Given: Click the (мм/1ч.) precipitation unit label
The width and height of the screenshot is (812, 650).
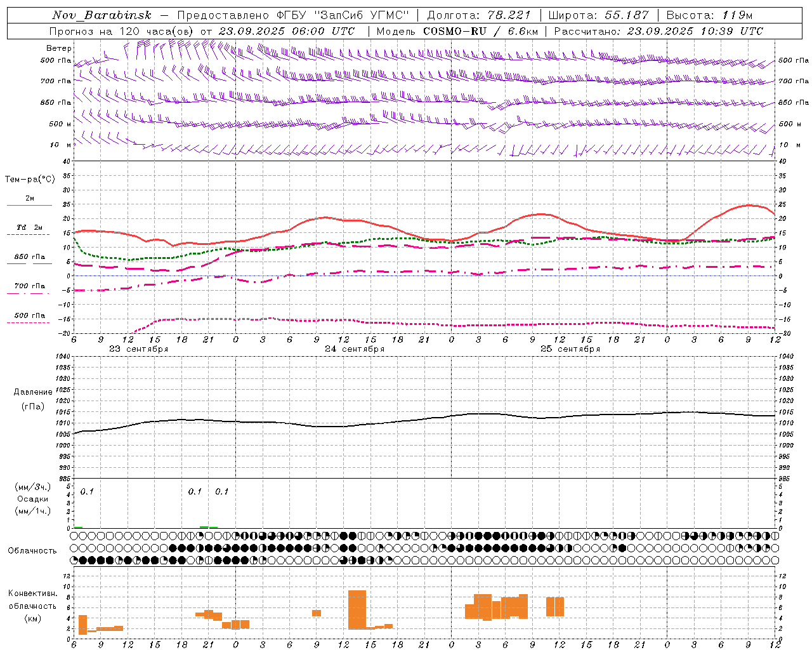Looking at the screenshot, I should pos(33,511).
